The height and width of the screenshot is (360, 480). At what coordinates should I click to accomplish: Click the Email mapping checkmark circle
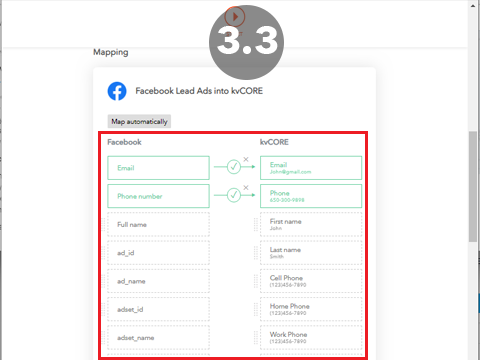point(234,167)
